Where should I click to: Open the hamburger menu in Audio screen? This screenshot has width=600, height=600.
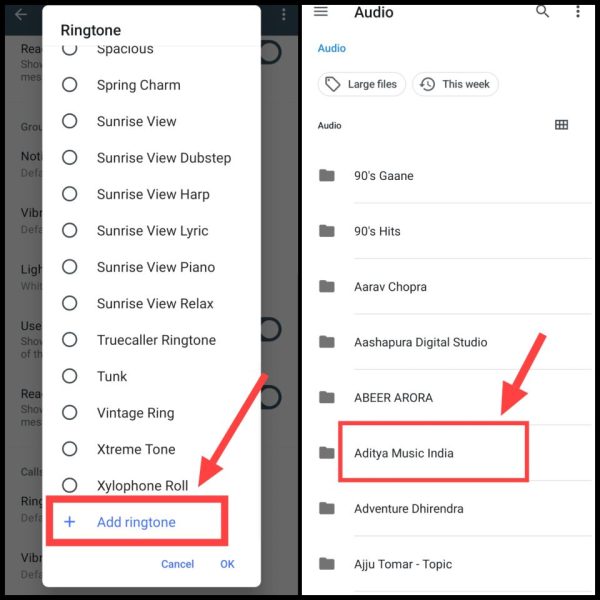(x=321, y=11)
